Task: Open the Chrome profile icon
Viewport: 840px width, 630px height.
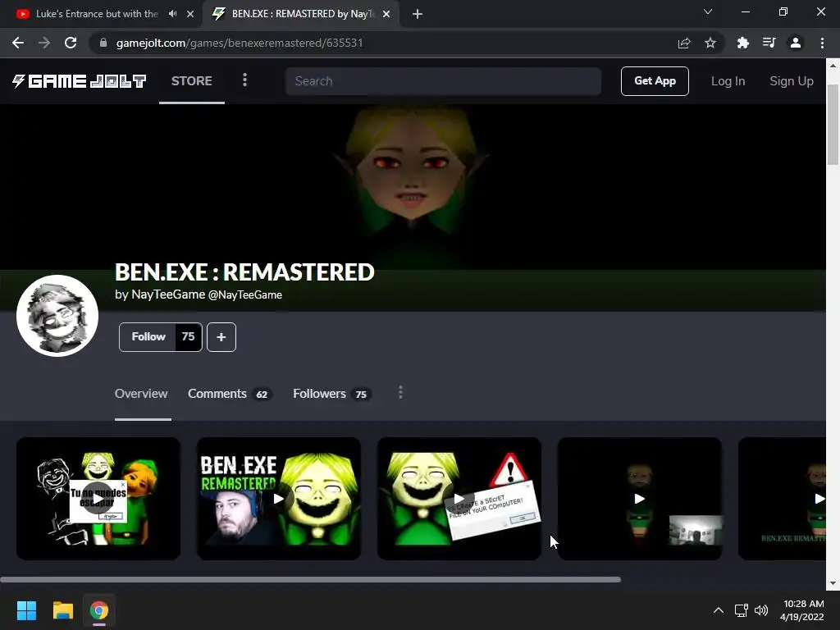Action: click(796, 43)
